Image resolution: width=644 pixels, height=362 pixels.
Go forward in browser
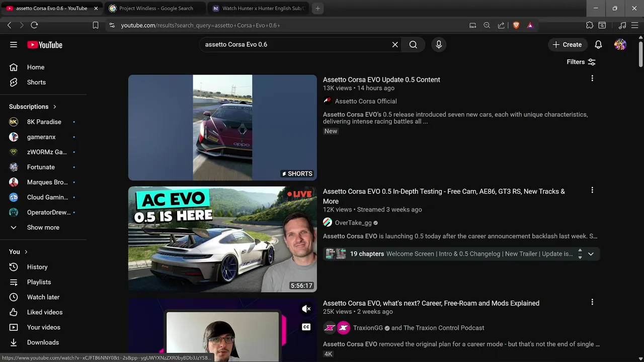[22, 25]
